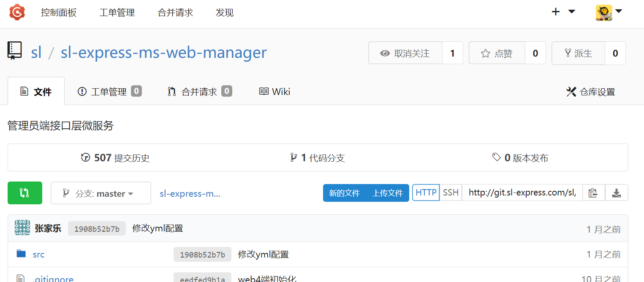This screenshot has width=644, height=282.
Task: Click the repository book icon
Action: 15,51
